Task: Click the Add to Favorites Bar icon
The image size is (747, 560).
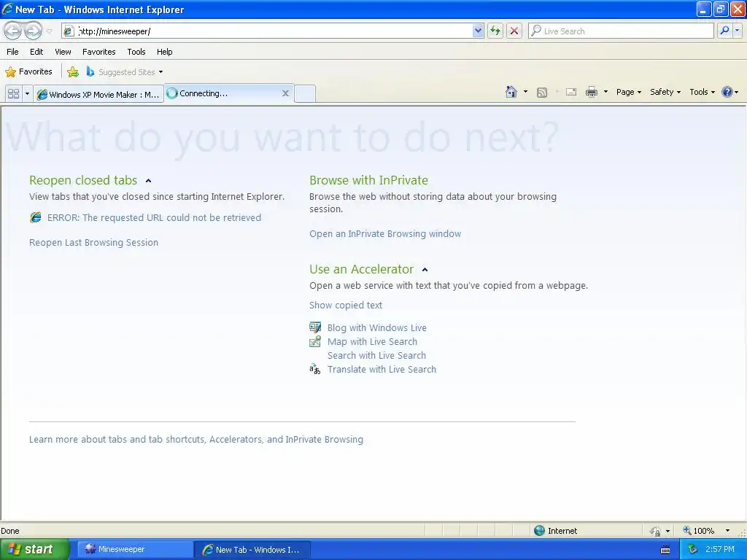Action: 73,72
